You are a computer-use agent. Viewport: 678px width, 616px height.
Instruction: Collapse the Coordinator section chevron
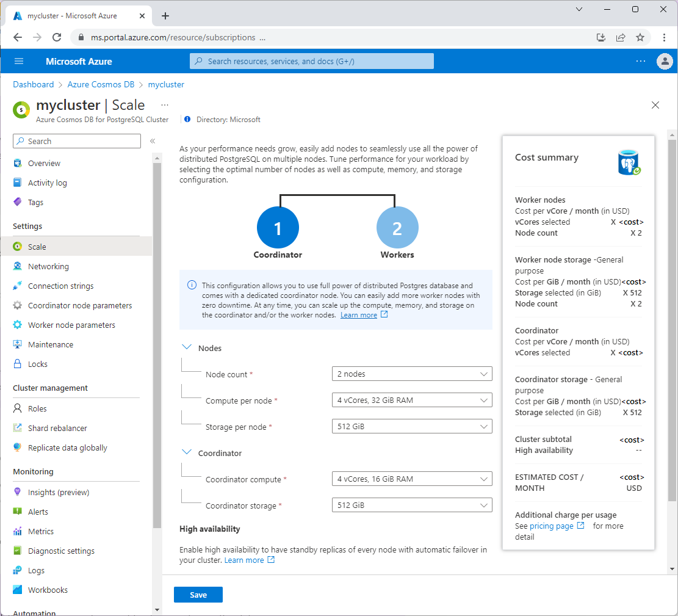pos(187,453)
